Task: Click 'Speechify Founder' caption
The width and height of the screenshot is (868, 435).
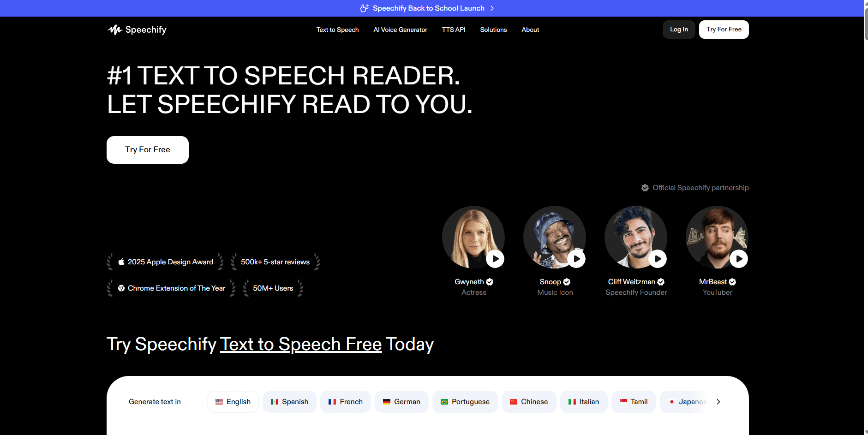Action: point(636,292)
